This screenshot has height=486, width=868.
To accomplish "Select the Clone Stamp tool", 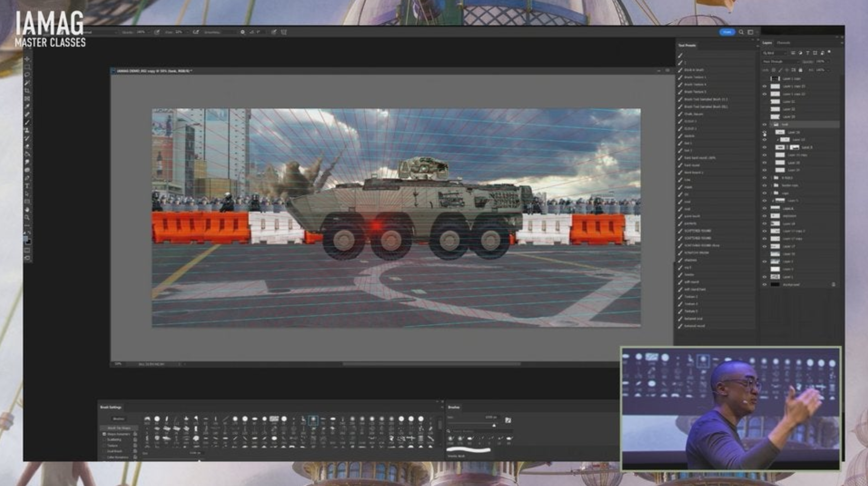I will (x=27, y=130).
